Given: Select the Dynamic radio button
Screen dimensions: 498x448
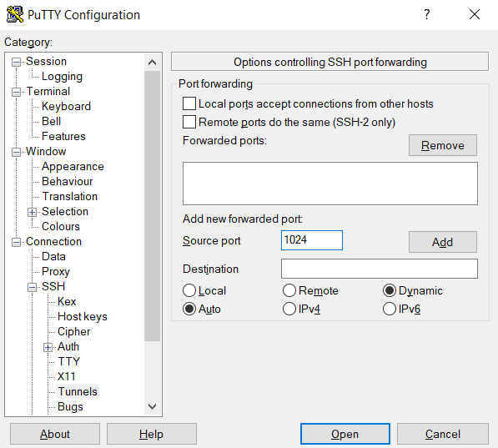Looking at the screenshot, I should coord(390,290).
